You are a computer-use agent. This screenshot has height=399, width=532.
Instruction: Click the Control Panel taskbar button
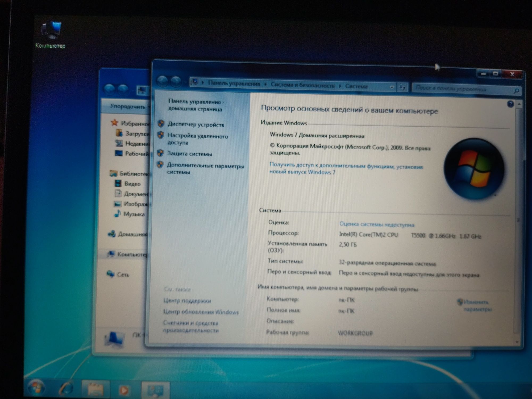(x=155, y=390)
